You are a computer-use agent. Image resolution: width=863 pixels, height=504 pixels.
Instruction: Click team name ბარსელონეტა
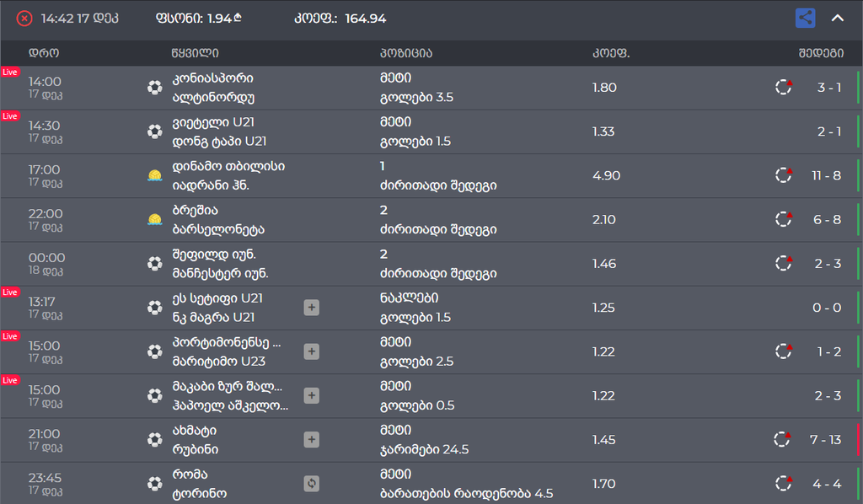[218, 229]
